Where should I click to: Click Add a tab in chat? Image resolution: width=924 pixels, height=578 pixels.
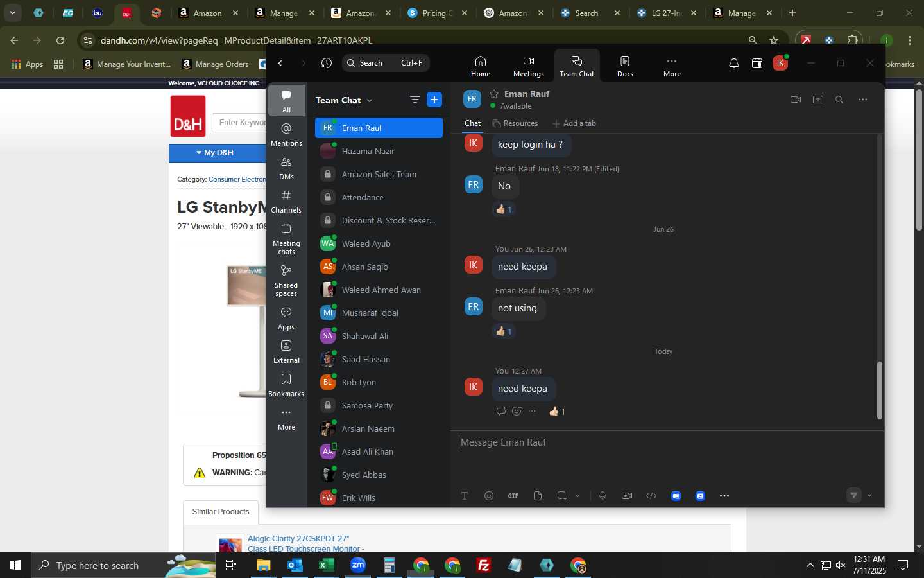pyautogui.click(x=574, y=123)
